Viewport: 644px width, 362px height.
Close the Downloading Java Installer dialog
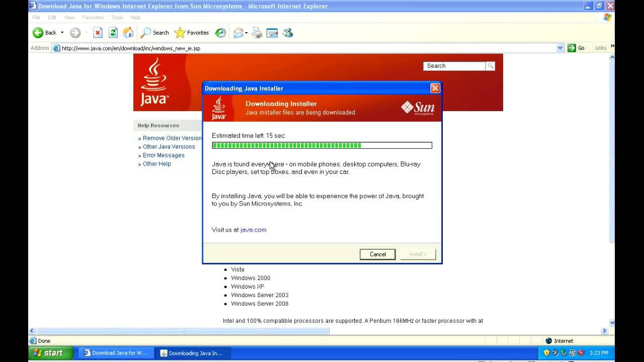[x=435, y=88]
